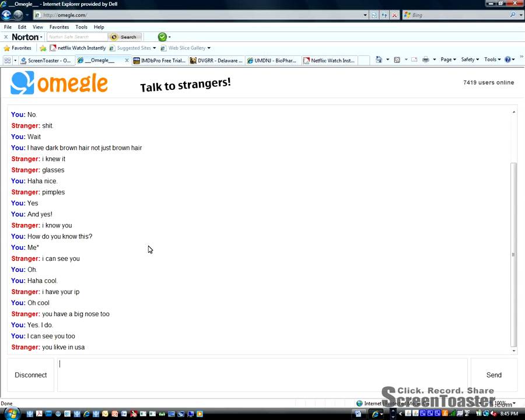Switch to the ScreenToaster tab
This screenshot has height=420, width=525.
[45, 61]
